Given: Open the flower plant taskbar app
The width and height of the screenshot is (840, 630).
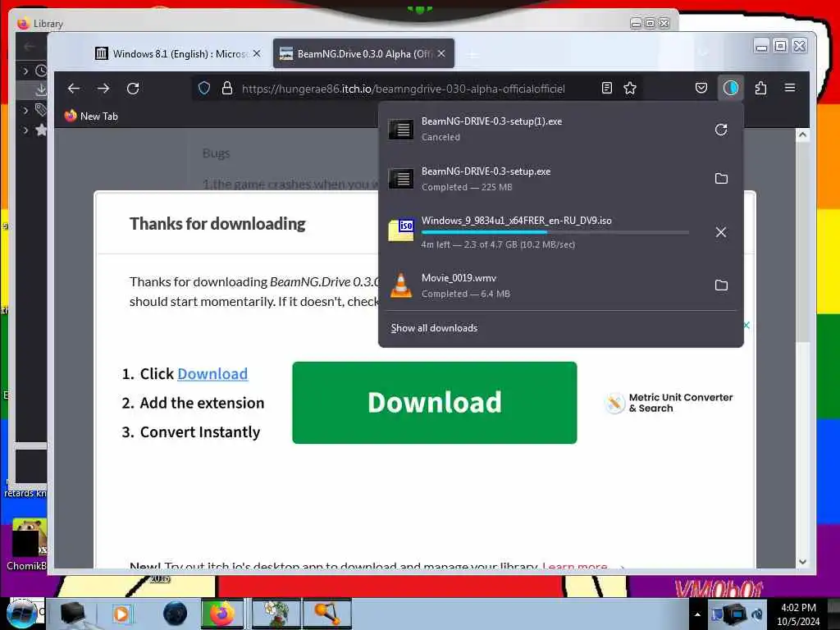Looking at the screenshot, I should coord(276,614).
